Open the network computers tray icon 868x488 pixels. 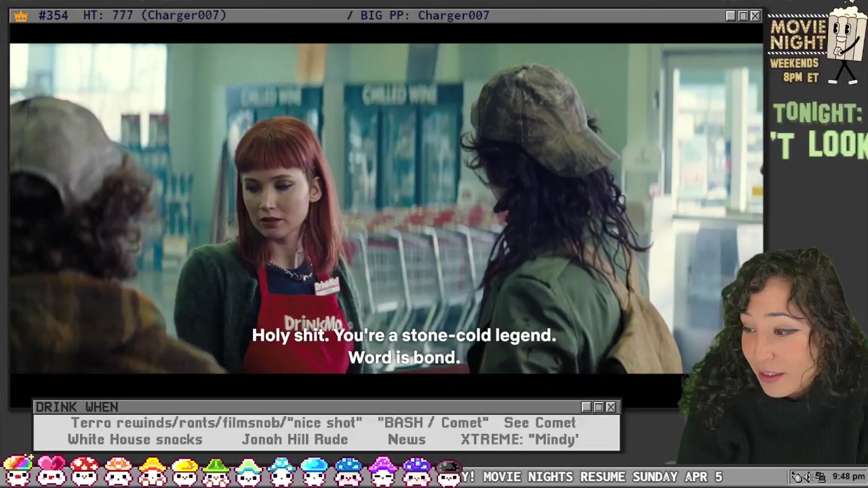coord(820,477)
